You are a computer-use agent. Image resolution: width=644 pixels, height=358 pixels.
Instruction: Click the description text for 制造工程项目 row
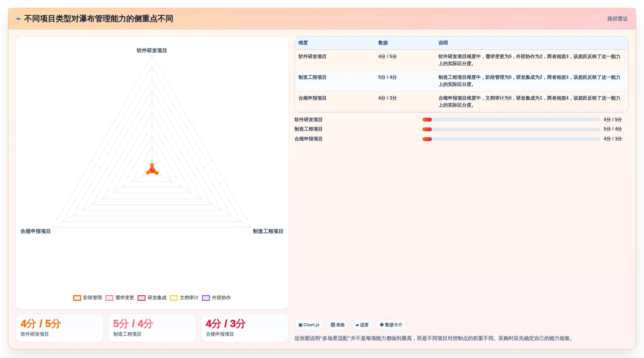[x=529, y=81]
